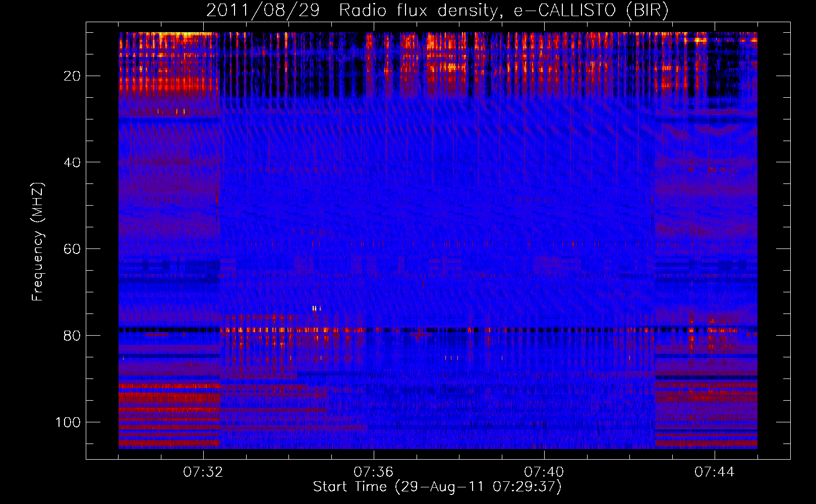Click the 40 MHz frequency tick label
Screen dimensions: 816x504
click(72, 162)
